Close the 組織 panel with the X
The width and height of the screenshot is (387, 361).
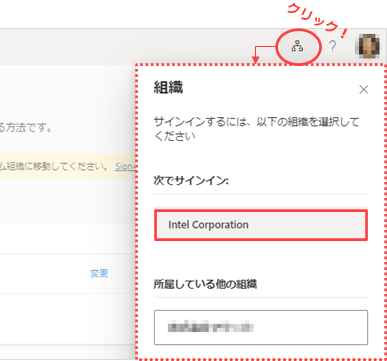tap(364, 89)
